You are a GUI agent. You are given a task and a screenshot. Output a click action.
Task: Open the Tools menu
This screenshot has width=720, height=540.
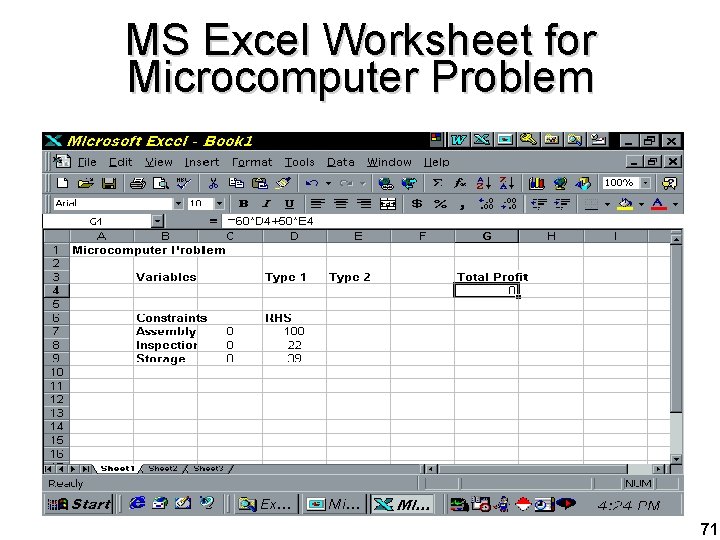click(x=299, y=162)
